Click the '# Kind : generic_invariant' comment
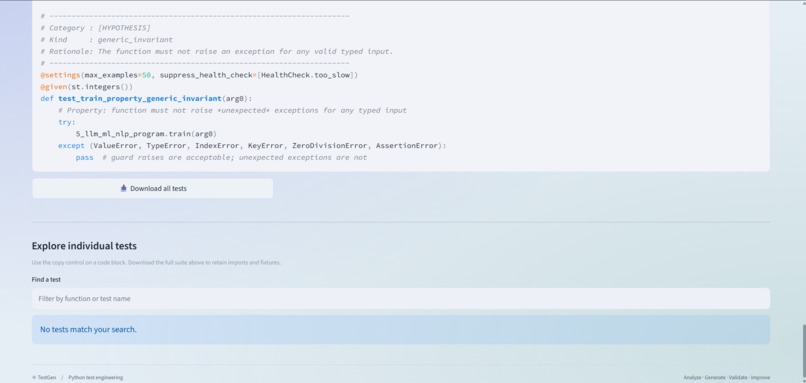 [107, 40]
